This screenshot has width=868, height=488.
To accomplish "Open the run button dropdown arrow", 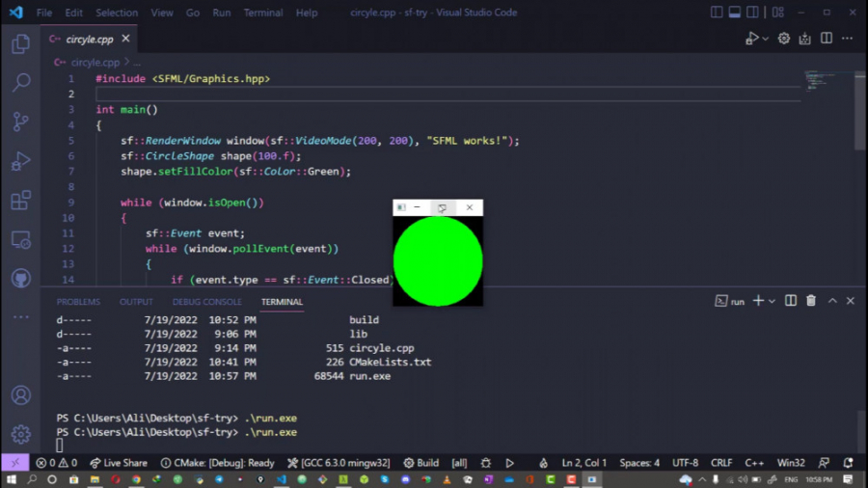I will point(766,39).
